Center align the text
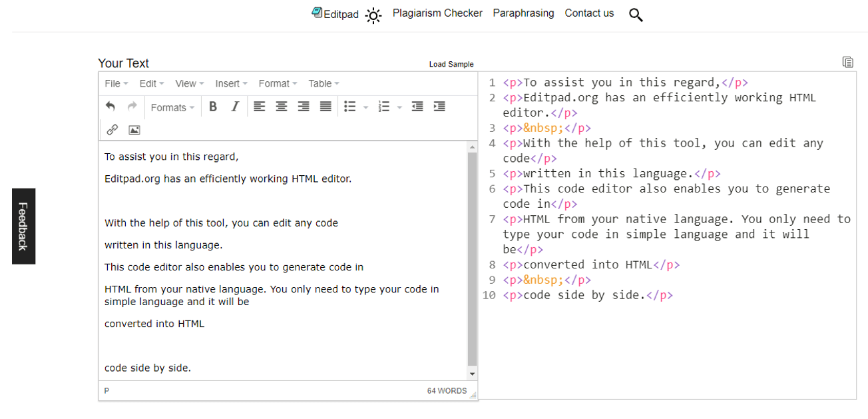The image size is (868, 419). pos(281,107)
